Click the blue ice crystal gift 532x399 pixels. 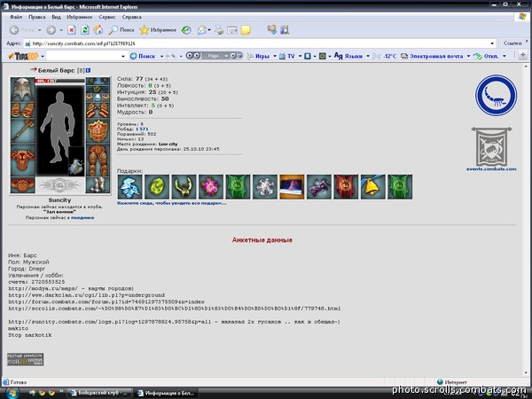click(x=129, y=187)
